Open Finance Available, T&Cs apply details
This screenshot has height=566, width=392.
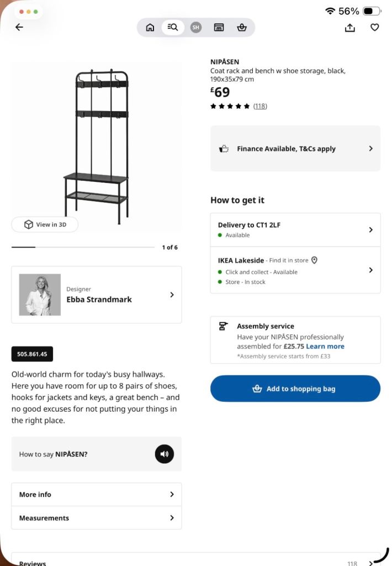coord(295,149)
